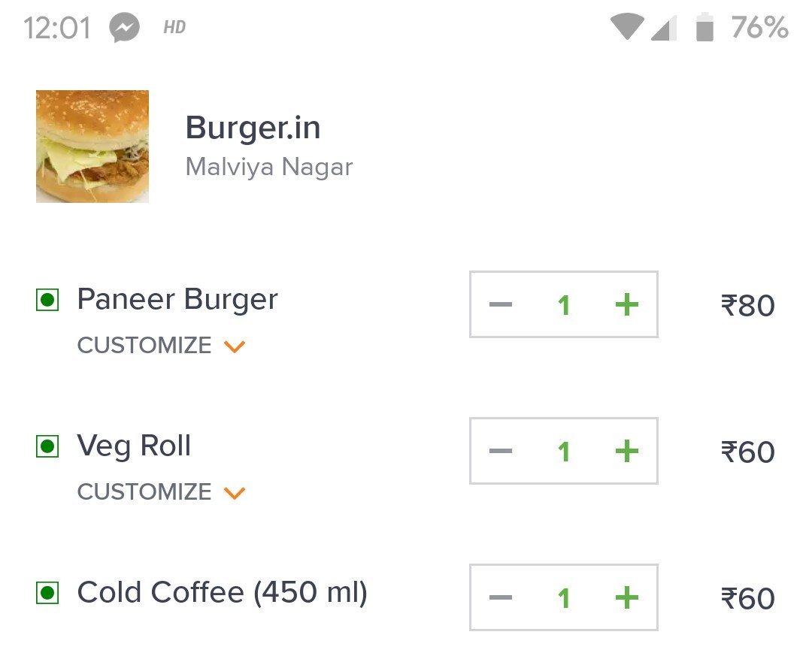This screenshot has height=659, width=812.
Task: Decrease Paneer Burger quantity with minus icon
Action: click(500, 304)
